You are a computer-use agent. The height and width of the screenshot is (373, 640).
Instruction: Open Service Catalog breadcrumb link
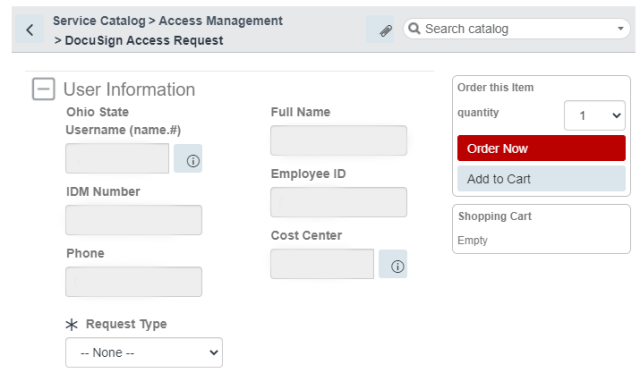(99, 21)
